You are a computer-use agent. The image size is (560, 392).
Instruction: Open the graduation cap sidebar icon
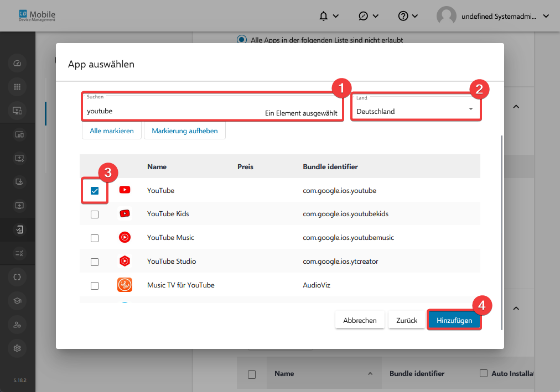tap(17, 301)
